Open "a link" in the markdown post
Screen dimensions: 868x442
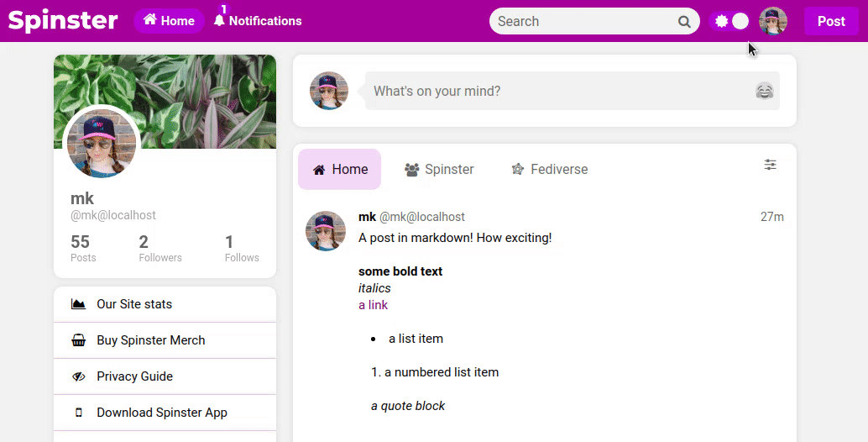coord(373,305)
